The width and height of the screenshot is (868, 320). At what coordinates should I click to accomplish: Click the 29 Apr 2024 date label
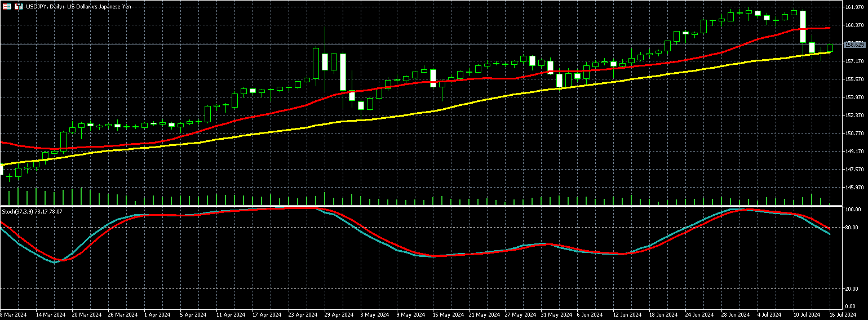pyautogui.click(x=339, y=314)
